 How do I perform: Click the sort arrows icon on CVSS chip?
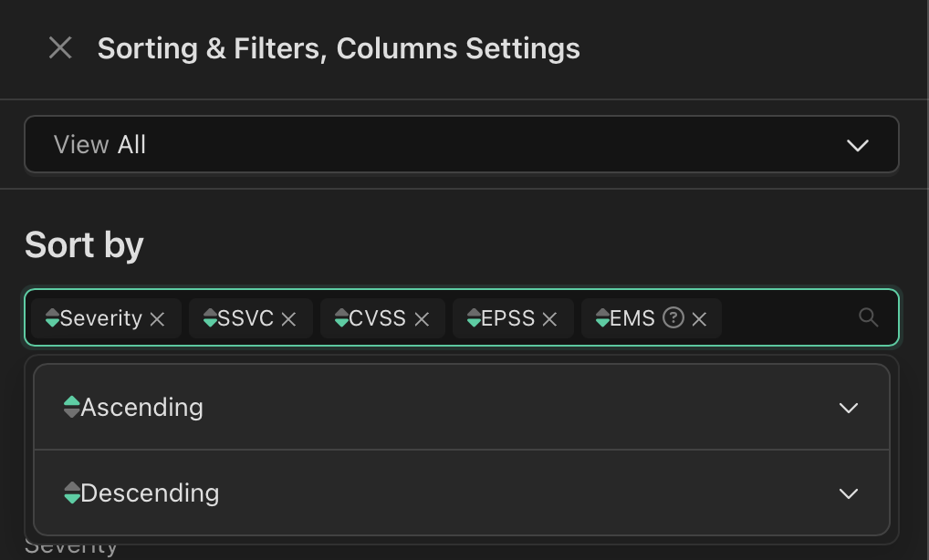(x=341, y=318)
